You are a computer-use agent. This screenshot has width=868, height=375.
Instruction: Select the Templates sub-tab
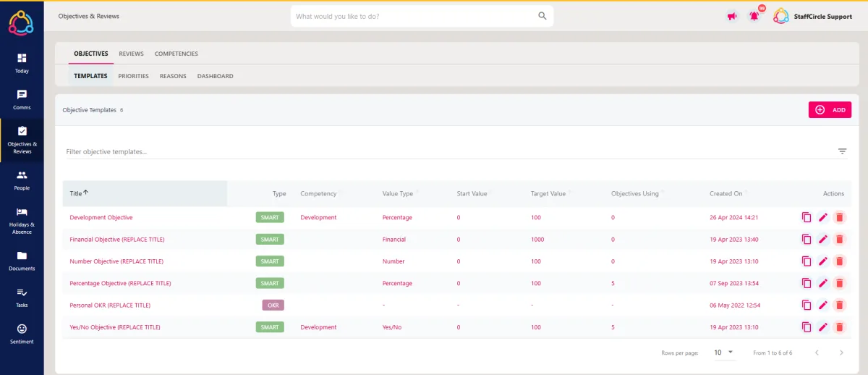pyautogui.click(x=90, y=76)
